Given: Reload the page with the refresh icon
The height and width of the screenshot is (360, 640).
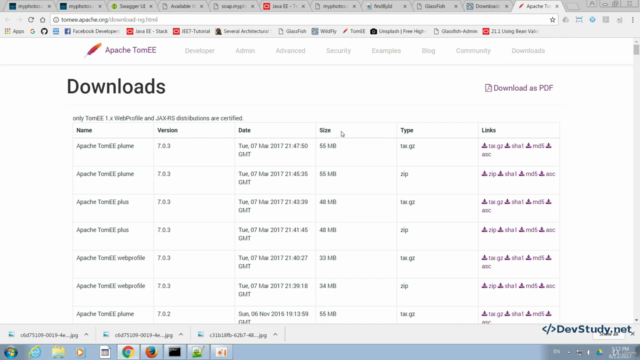Looking at the screenshot, I should tap(31, 20).
